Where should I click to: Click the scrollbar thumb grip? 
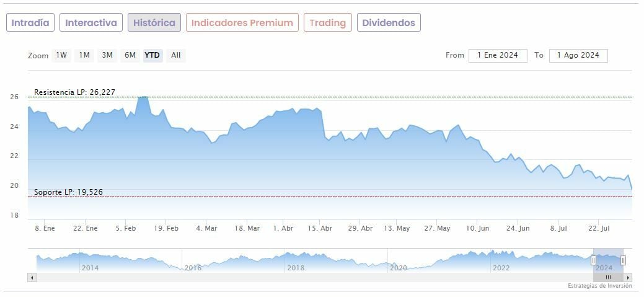pos(608,277)
